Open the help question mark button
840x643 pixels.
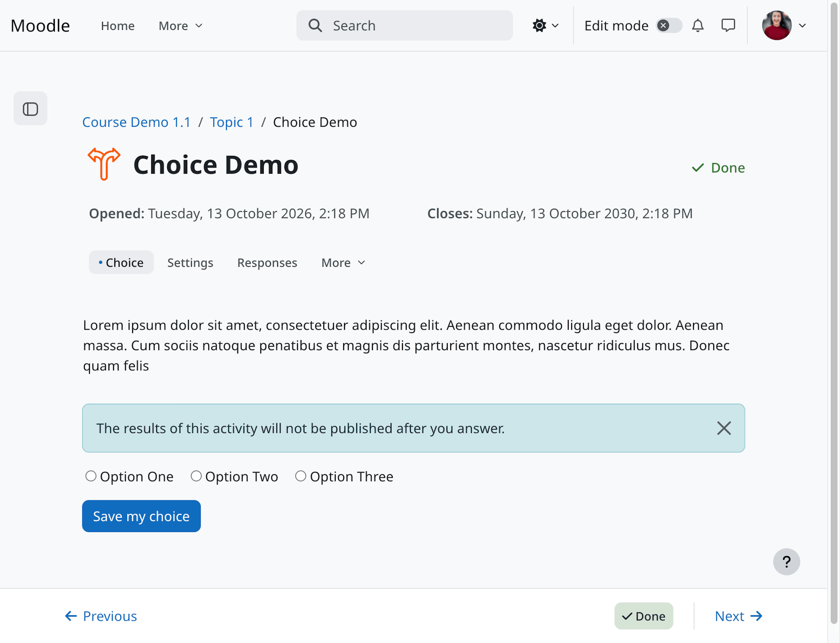click(786, 562)
